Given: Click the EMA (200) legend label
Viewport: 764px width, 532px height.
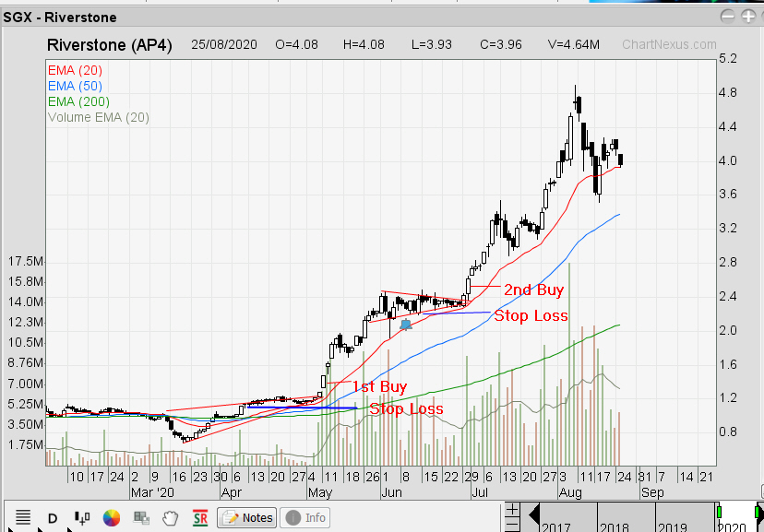Looking at the screenshot, I should 79,101.
